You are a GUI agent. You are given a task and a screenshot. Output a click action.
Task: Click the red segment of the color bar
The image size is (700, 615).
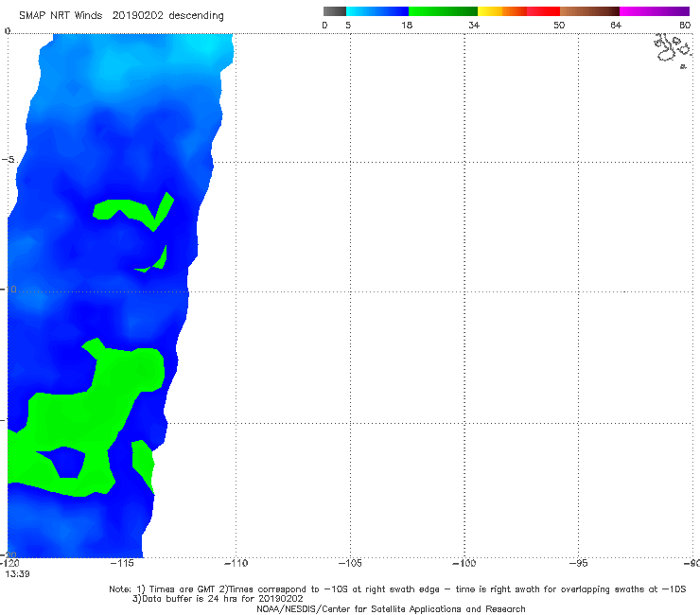pos(543,11)
